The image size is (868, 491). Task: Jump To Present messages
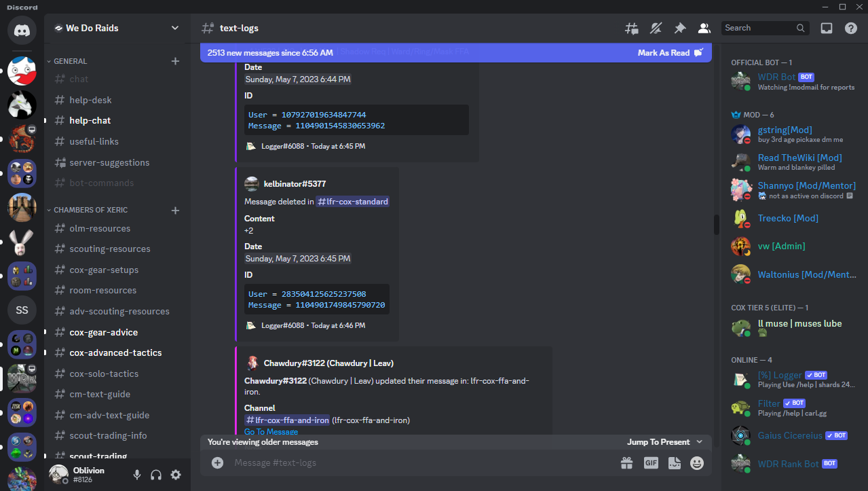[x=665, y=442]
